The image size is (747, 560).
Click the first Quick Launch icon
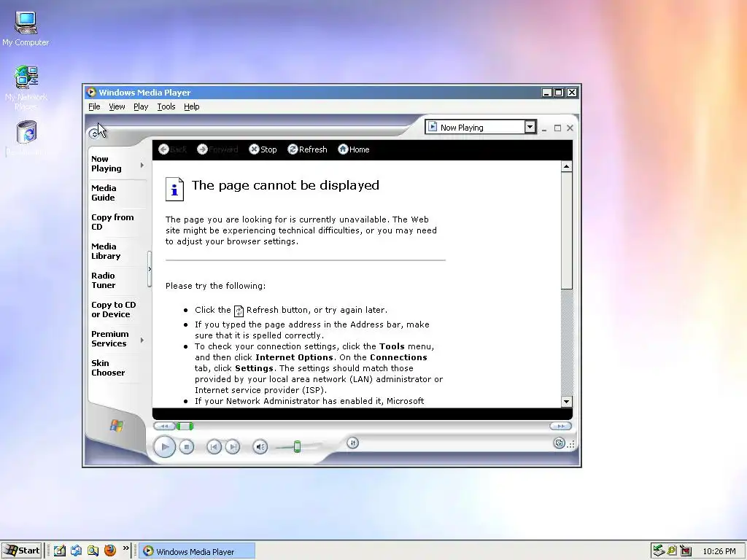(59, 551)
